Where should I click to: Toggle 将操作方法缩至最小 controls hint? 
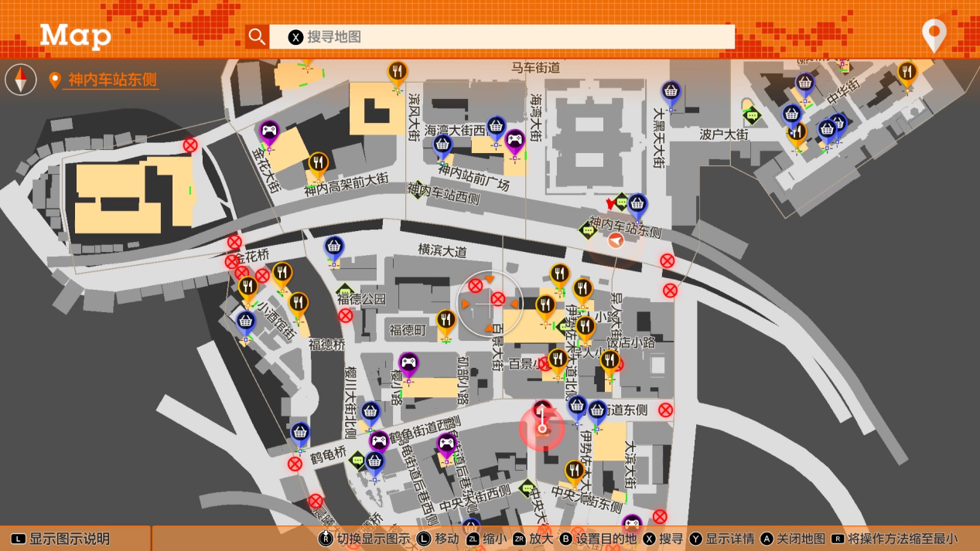(x=894, y=539)
